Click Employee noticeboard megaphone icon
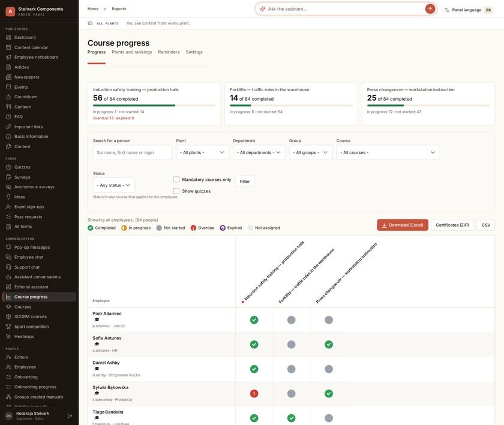This screenshot has height=425, width=504. click(x=8, y=57)
